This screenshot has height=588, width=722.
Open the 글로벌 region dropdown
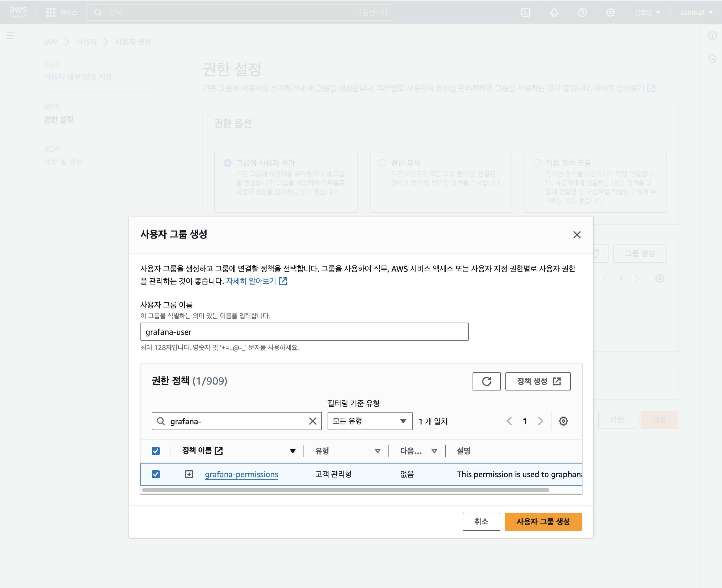tap(647, 12)
